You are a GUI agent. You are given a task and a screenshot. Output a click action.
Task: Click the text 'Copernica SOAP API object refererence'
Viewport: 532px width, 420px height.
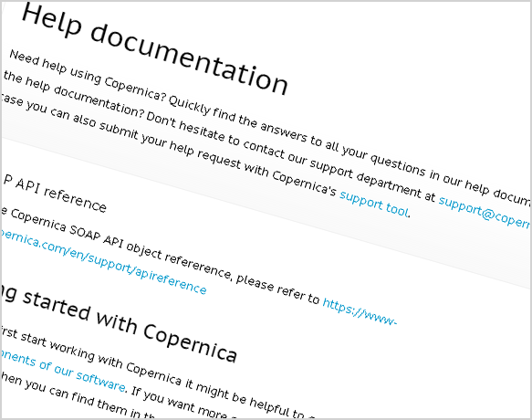[x=120, y=244]
